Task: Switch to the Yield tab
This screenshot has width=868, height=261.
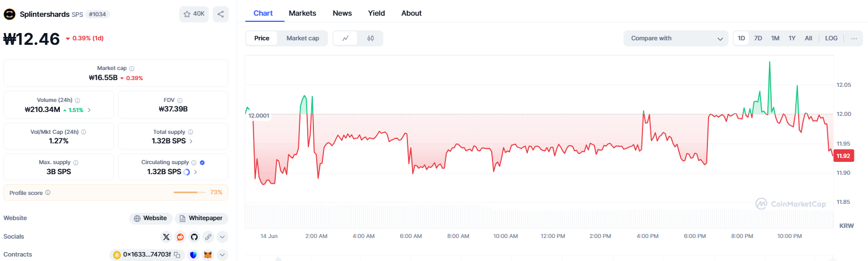Action: click(376, 13)
